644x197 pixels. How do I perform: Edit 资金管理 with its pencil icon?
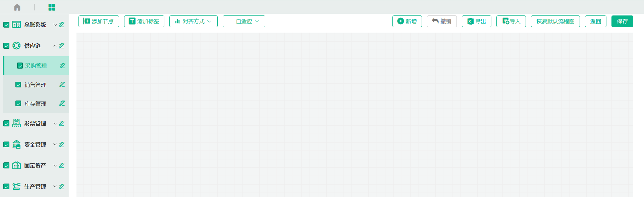(x=62, y=145)
